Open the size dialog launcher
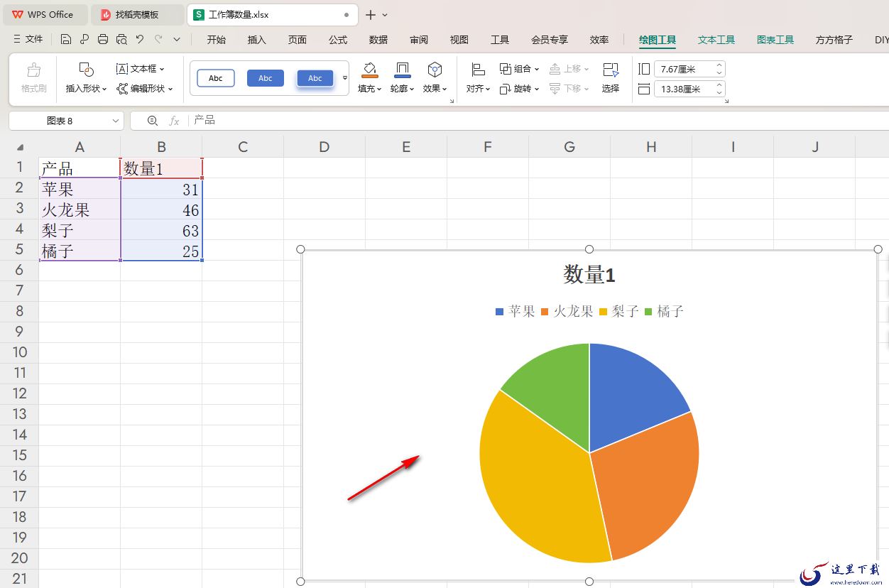Screen dimensions: 889x588 coord(726,102)
